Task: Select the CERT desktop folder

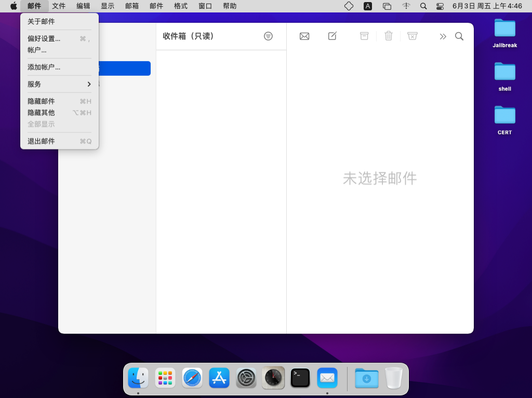Action: (505, 120)
